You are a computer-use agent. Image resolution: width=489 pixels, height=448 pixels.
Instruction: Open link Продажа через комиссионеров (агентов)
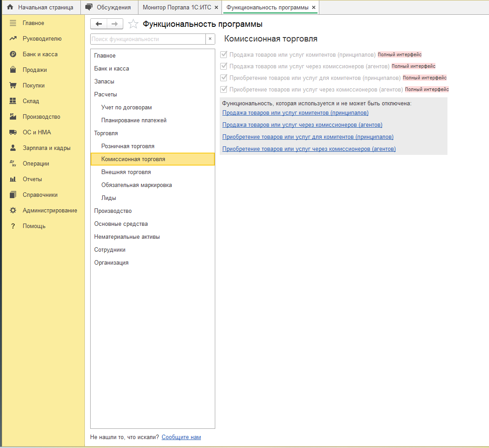[302, 125]
